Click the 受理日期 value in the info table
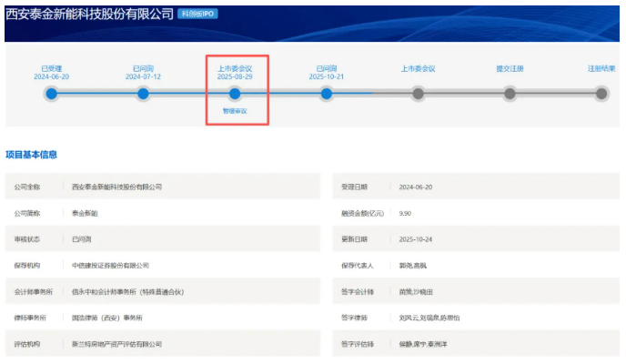The image size is (626, 364). point(418,187)
